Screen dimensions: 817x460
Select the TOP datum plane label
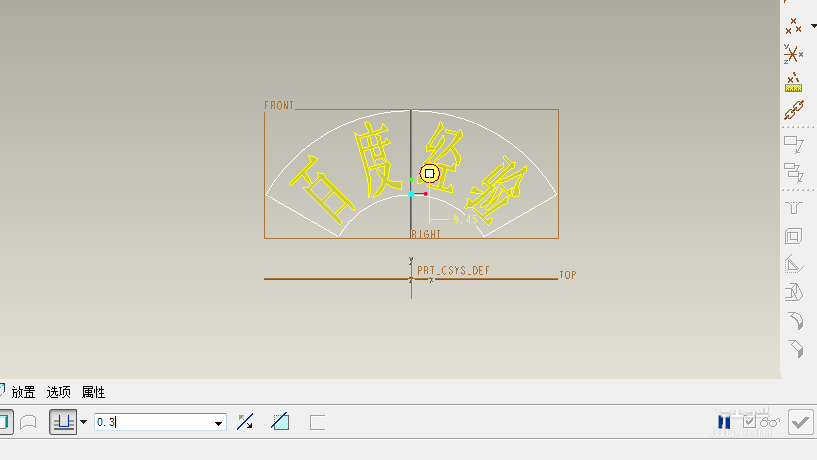[568, 275]
